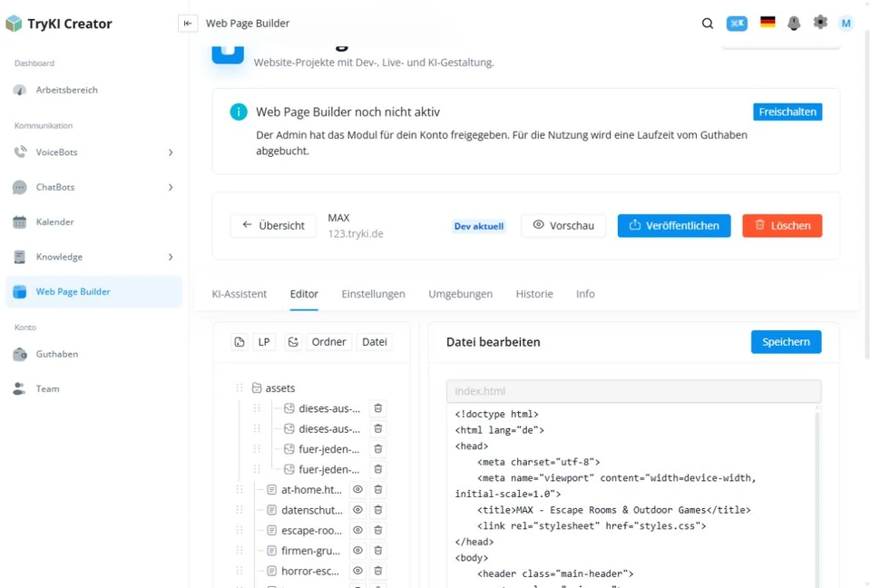871x588 pixels.
Task: Go back with the Übersicht button
Action: [x=273, y=226]
